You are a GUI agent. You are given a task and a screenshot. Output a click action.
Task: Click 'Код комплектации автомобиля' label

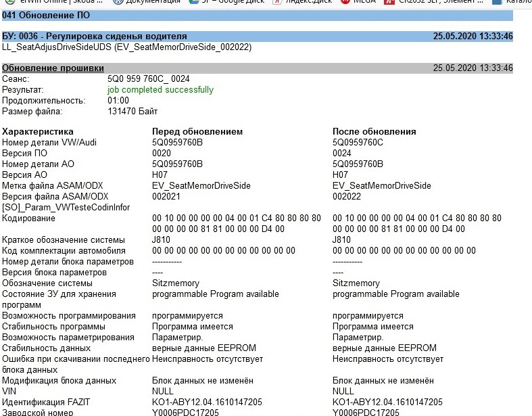[64, 251]
